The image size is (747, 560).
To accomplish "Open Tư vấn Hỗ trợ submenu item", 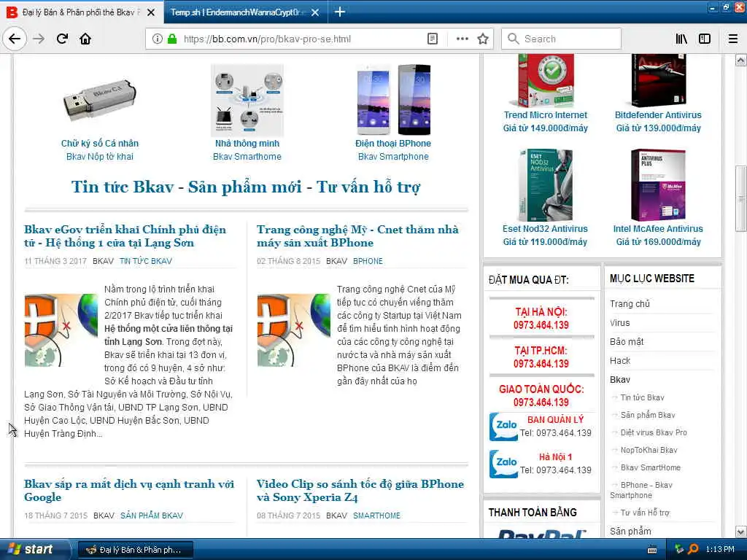I will 645,513.
